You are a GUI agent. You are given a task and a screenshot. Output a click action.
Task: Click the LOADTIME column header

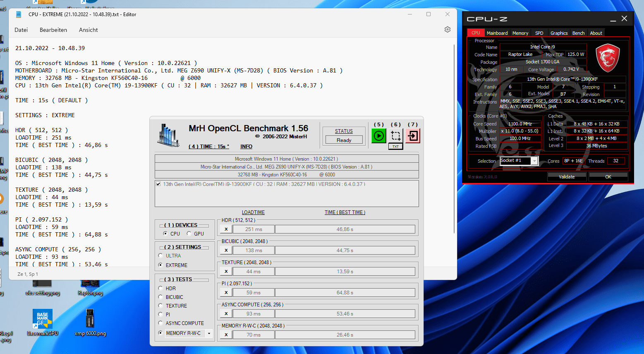[x=253, y=212]
